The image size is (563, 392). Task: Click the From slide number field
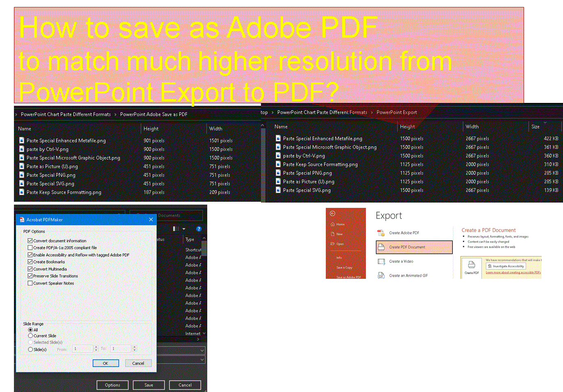tap(83, 349)
